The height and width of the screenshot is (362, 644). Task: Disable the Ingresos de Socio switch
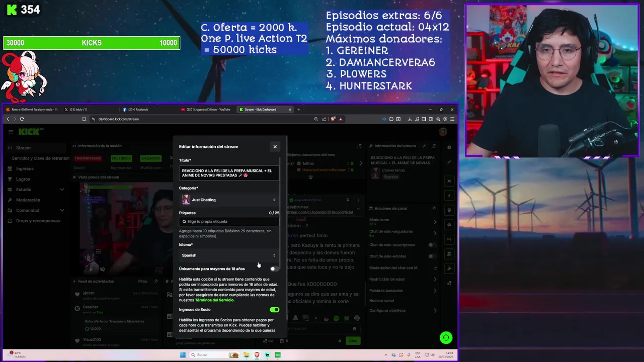tap(274, 310)
